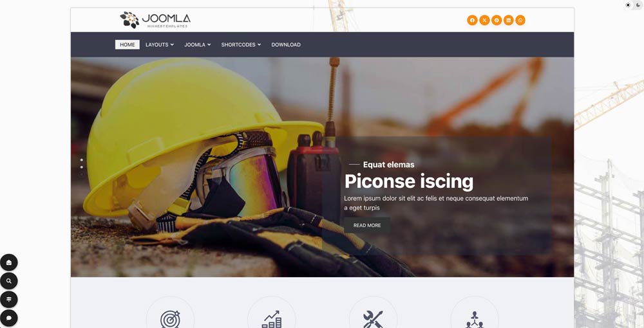Click the Read More button
Viewport: 644px width, 328px height.
(367, 226)
